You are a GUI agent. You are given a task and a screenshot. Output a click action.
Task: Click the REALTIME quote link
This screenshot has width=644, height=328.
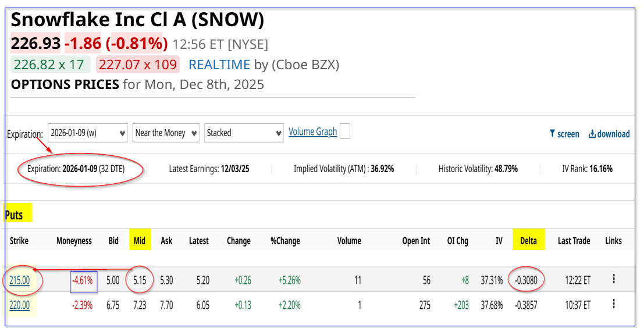(x=219, y=65)
